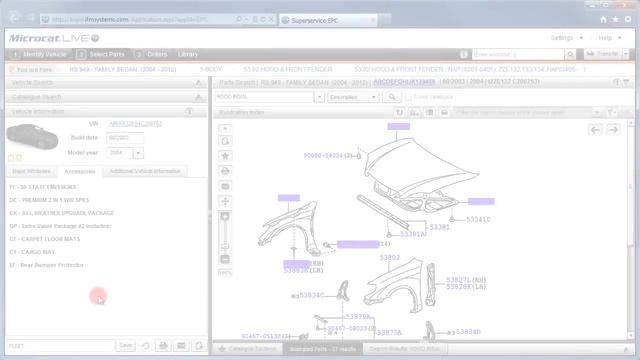Click the VIN link in Vehicle Information

tap(136, 124)
